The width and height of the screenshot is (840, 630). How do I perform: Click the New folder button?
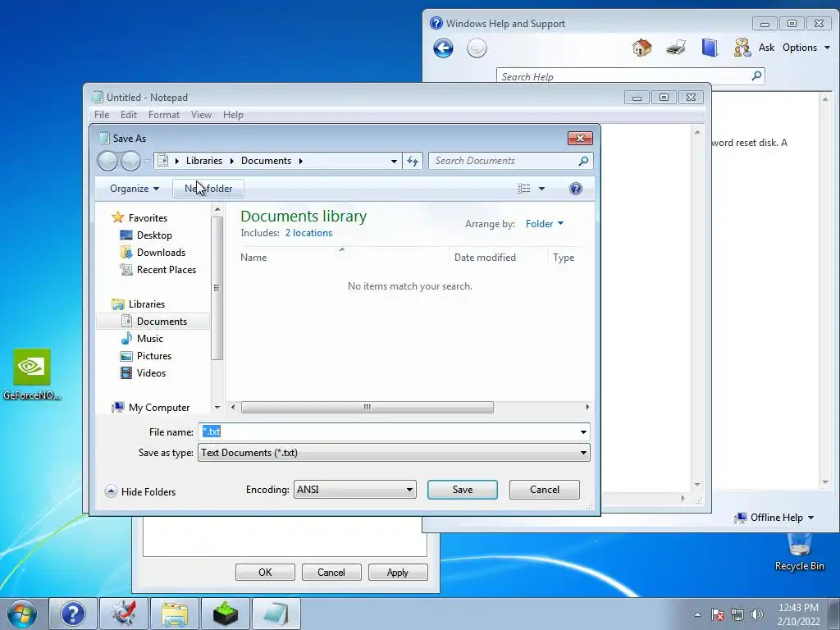(208, 189)
